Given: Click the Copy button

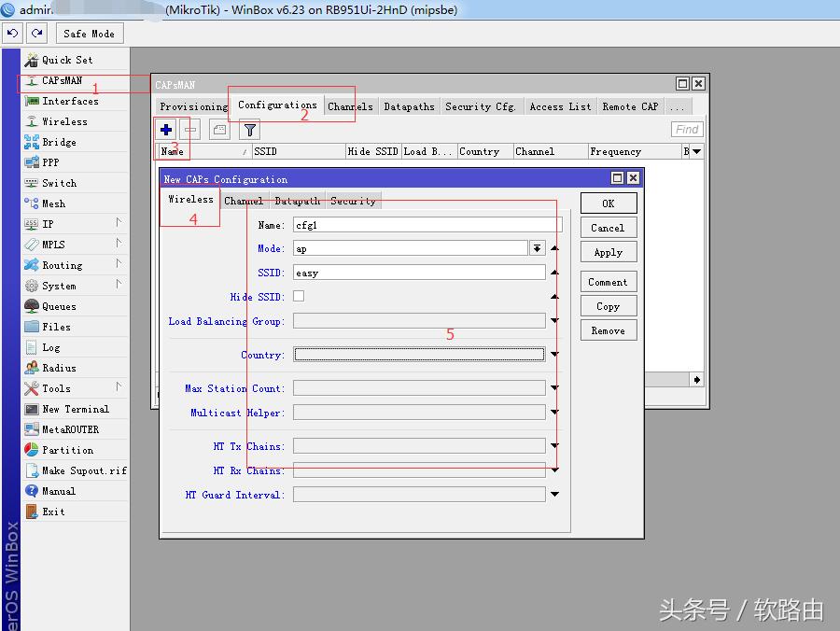Looking at the screenshot, I should (609, 306).
